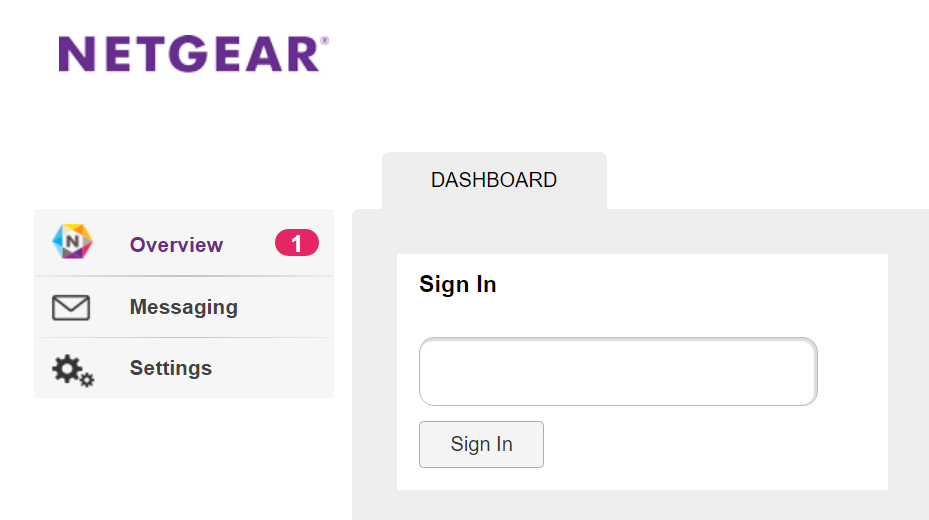Click the Sign In heading text
This screenshot has height=520, width=929.
click(458, 284)
